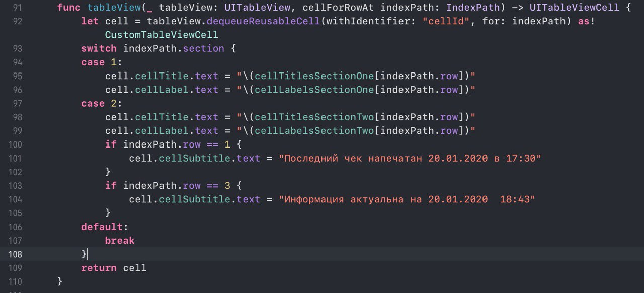Click 'cellSubtitle' property on line 101
Viewport: 644px width, 293px height.
[x=195, y=158]
